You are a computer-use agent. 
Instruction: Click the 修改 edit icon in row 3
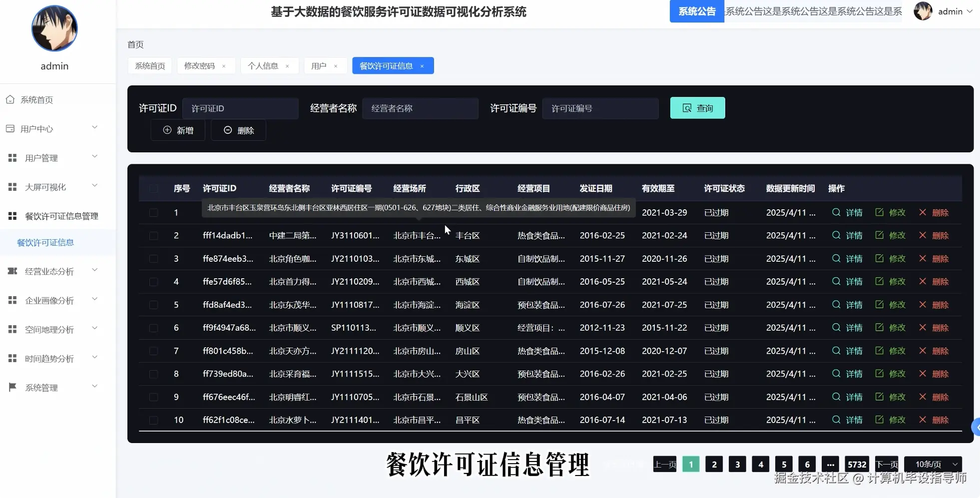pyautogui.click(x=880, y=258)
